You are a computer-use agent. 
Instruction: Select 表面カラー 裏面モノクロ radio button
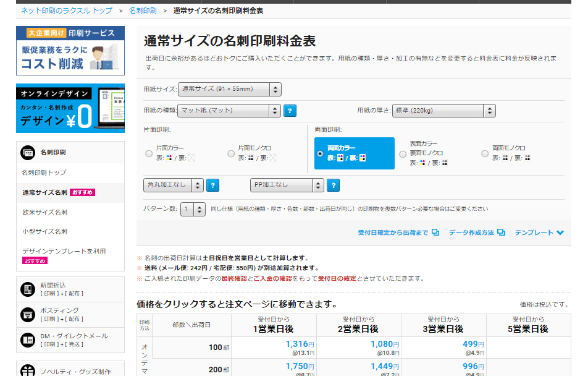point(403,154)
